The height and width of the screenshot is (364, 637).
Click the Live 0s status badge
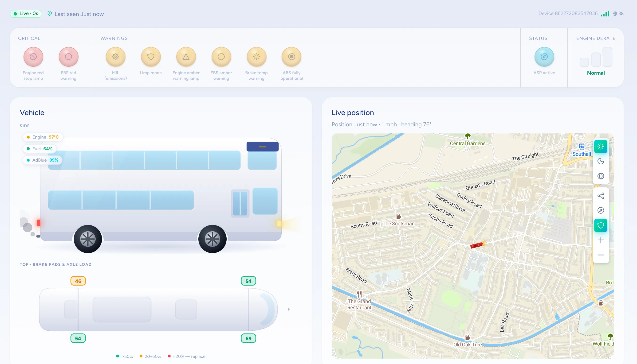26,13
